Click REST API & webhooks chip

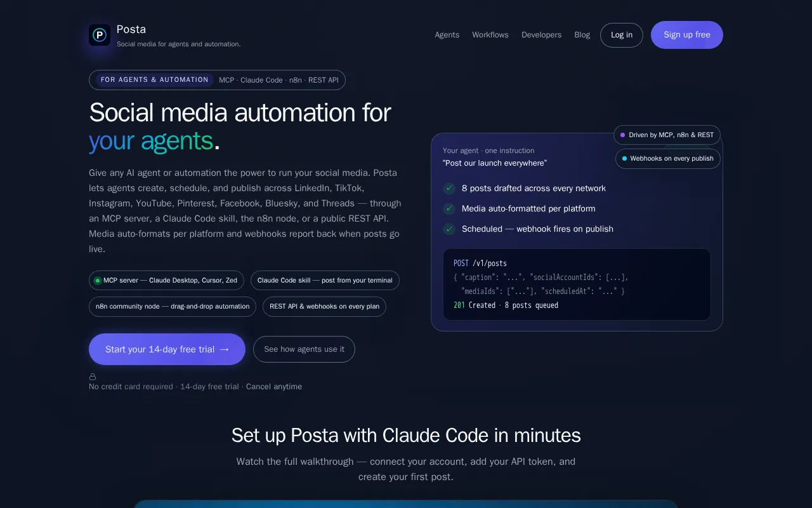point(324,307)
